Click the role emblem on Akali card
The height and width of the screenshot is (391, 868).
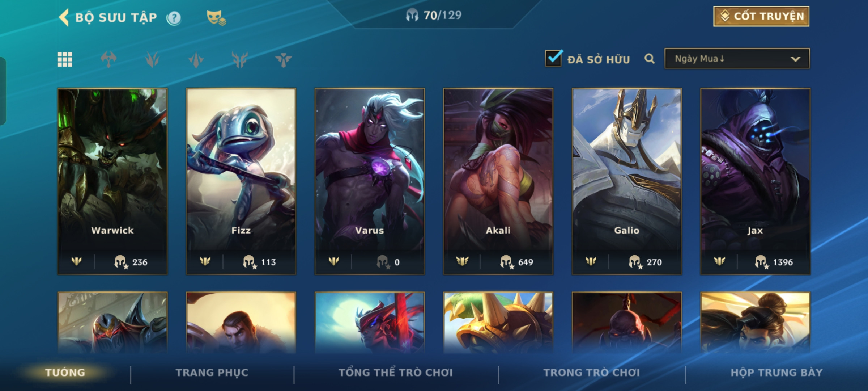pos(462,261)
